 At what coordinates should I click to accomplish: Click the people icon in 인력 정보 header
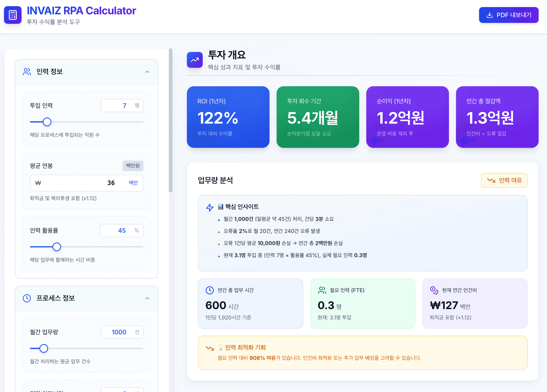pyautogui.click(x=27, y=72)
